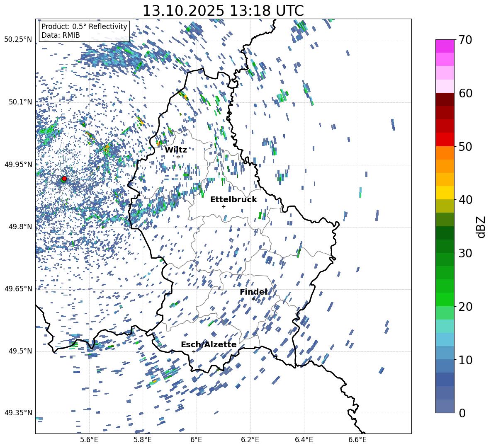Click the 20 label on the colorbar
Image resolution: width=491 pixels, height=448 pixels.
[x=465, y=307]
